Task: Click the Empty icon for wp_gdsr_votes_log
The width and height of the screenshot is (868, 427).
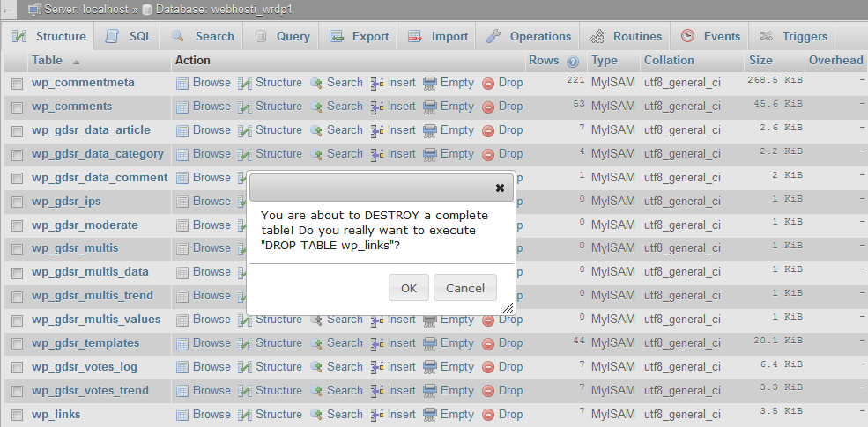Action: pyautogui.click(x=430, y=367)
